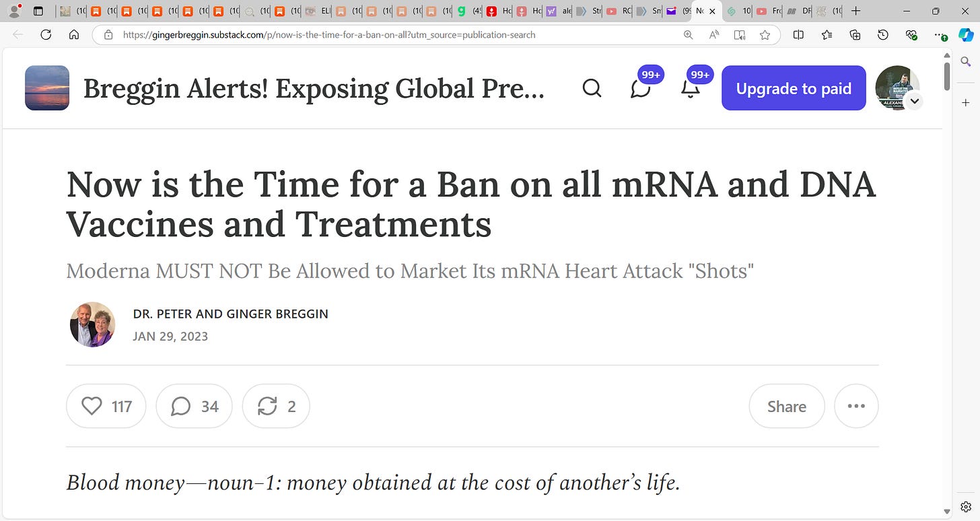Open the author names Dr. Peter and Ginger Breggin

tap(231, 314)
